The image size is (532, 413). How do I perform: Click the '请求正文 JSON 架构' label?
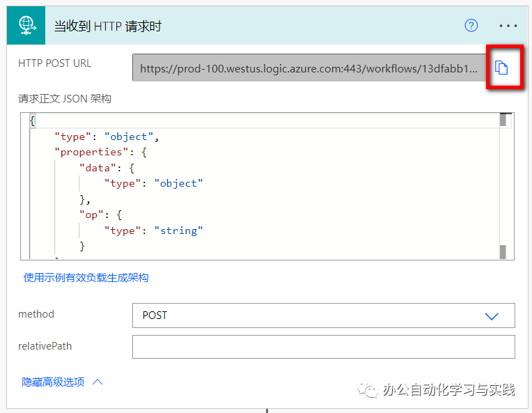pyautogui.click(x=65, y=99)
